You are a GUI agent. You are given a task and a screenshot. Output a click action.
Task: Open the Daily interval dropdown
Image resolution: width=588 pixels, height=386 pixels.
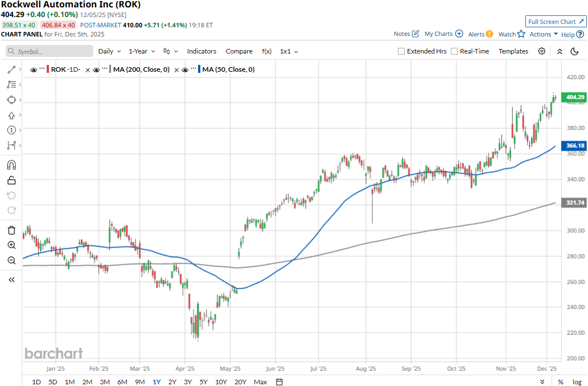pyautogui.click(x=109, y=51)
